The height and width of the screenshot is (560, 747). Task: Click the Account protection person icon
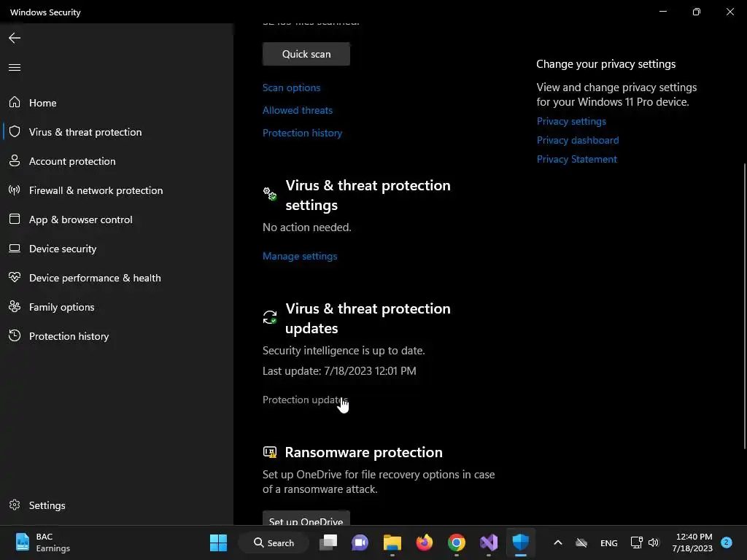point(15,160)
